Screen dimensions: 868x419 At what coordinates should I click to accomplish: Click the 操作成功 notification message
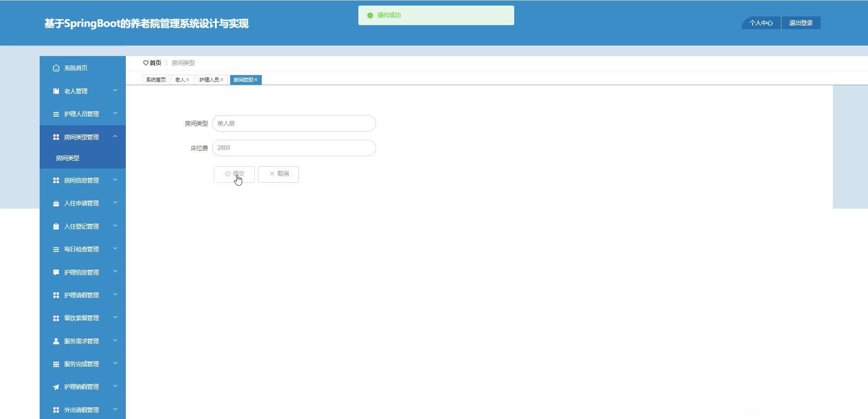pyautogui.click(x=436, y=15)
